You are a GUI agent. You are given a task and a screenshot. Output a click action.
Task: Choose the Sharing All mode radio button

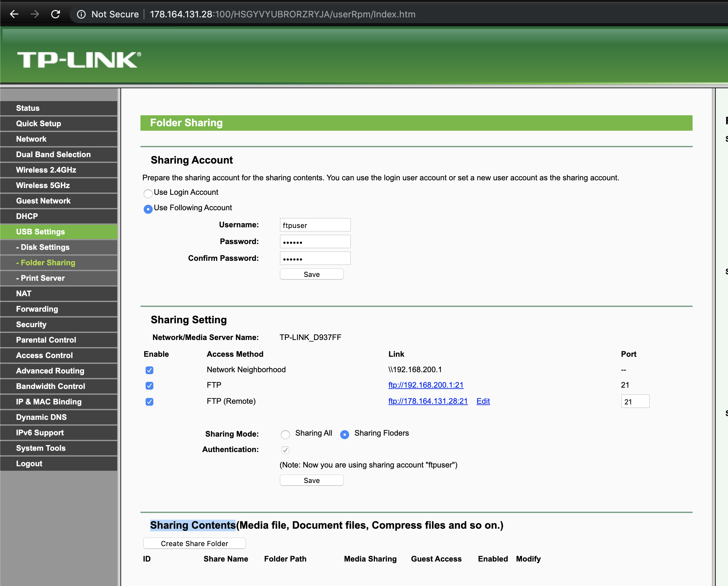[x=285, y=434]
